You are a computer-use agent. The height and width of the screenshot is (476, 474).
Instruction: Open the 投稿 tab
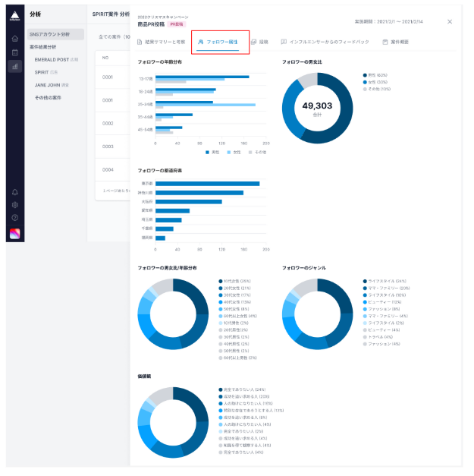[x=259, y=42]
